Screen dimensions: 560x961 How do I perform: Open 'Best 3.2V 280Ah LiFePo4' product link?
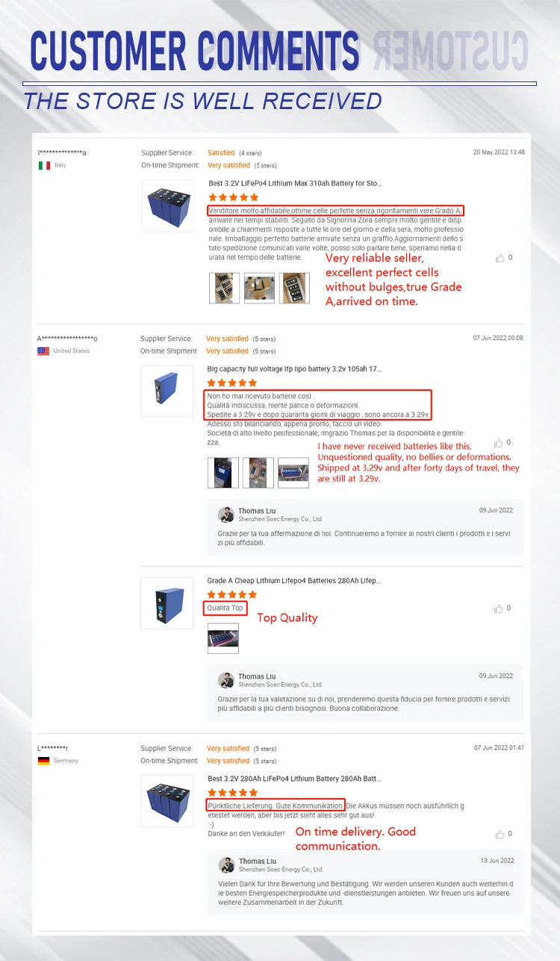[x=294, y=779]
